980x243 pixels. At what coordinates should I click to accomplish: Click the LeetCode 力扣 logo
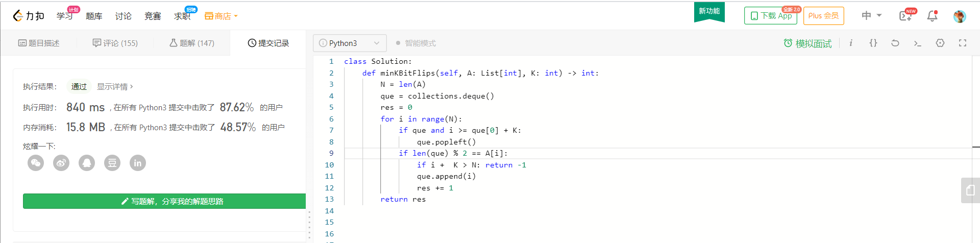click(29, 16)
